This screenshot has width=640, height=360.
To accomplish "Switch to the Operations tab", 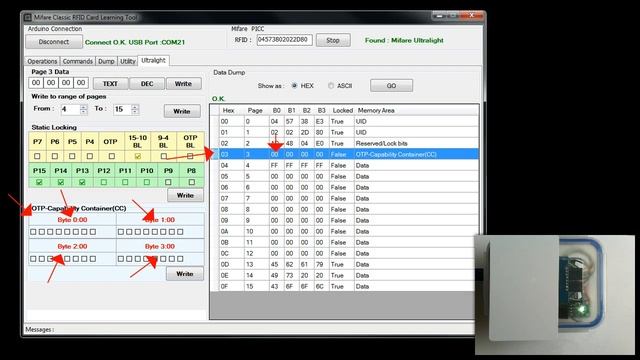I will tap(42, 61).
